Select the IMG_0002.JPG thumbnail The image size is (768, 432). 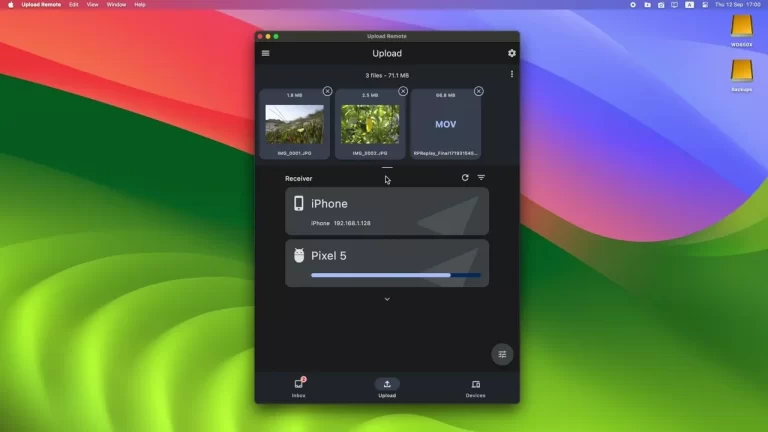[370, 124]
